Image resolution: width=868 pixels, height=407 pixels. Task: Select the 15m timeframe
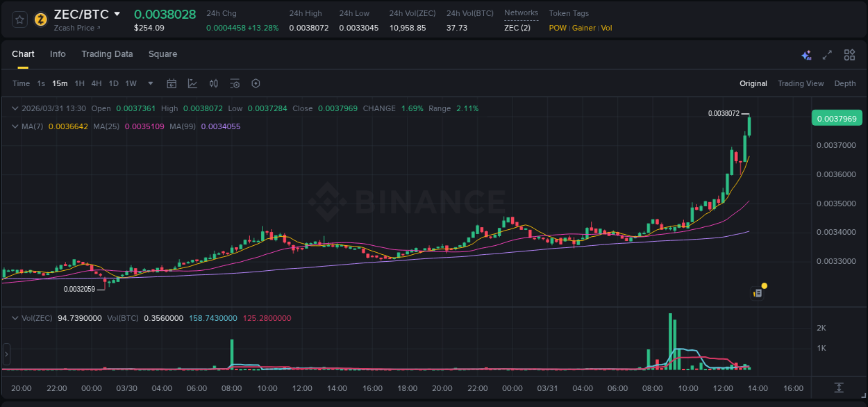[59, 83]
